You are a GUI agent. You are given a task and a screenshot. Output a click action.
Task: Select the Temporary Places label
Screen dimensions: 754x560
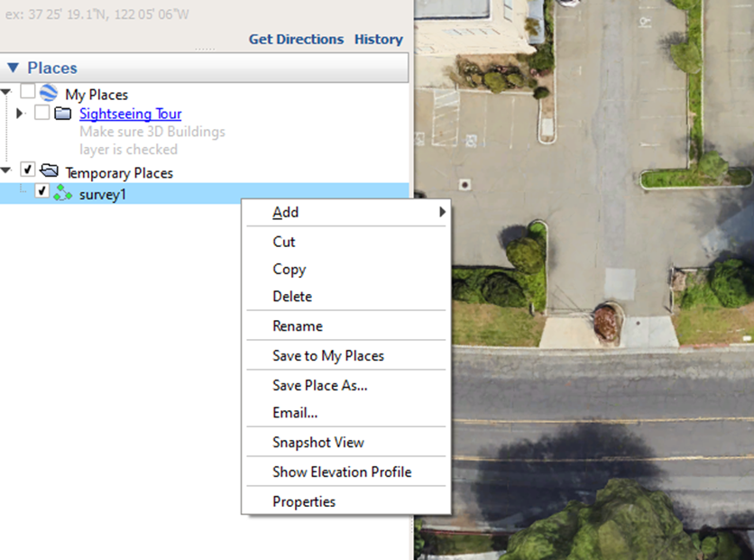[x=119, y=173]
